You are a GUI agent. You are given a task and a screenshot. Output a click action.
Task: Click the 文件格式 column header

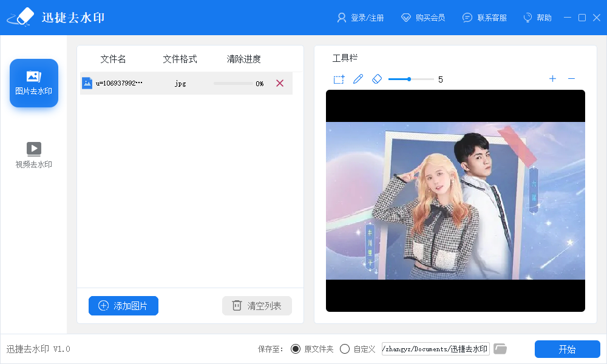click(x=180, y=59)
